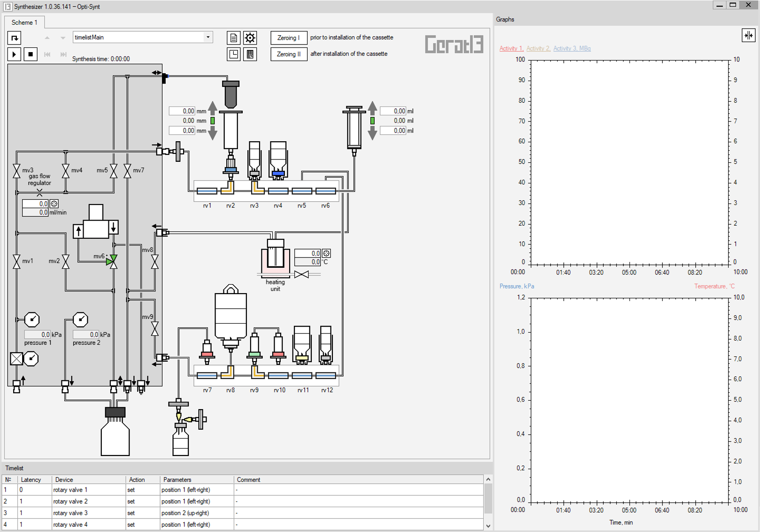Switch rotary valve rv12 position
This screenshot has width=760, height=532.
(326, 375)
